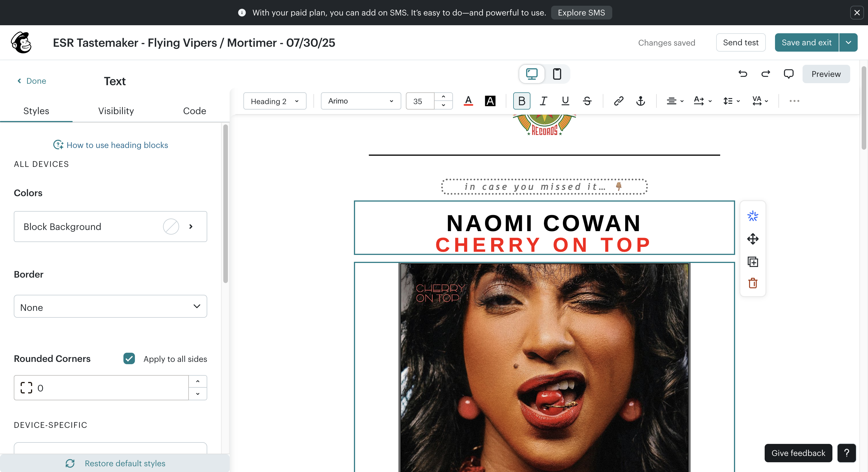Increase the font size with up arrow
Viewport: 868px width, 472px height.
click(443, 97)
